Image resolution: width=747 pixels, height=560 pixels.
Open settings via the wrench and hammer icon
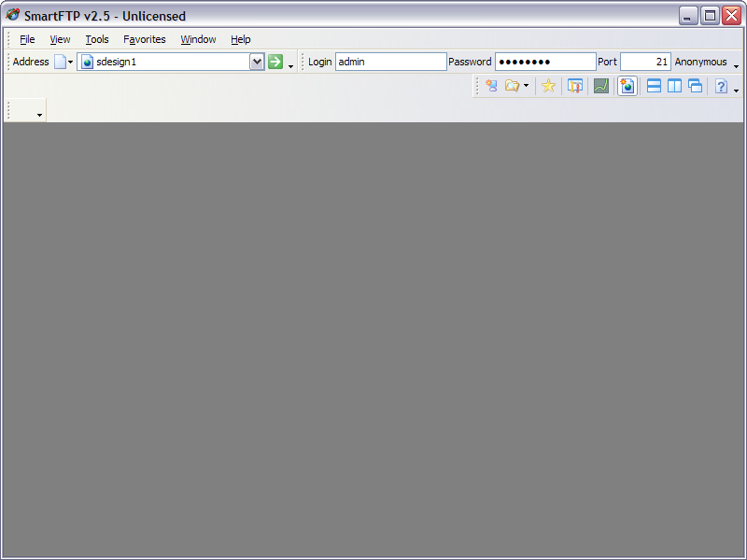575,86
